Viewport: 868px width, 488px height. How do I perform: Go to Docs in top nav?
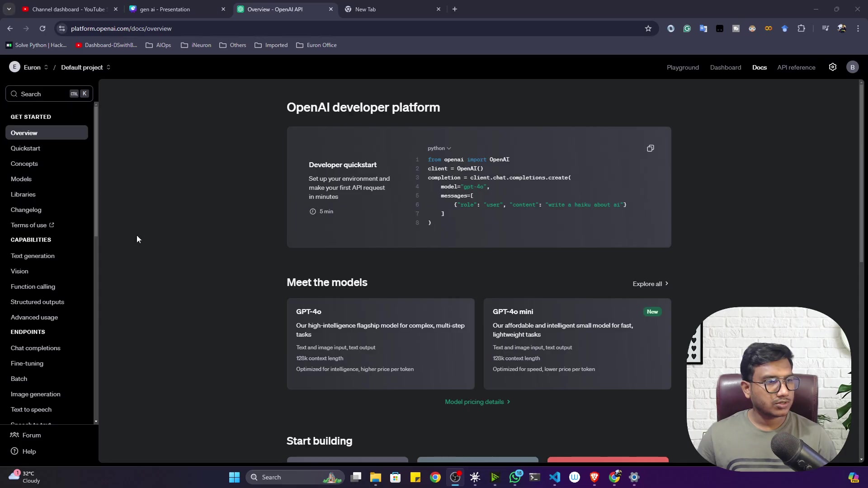pos(759,67)
